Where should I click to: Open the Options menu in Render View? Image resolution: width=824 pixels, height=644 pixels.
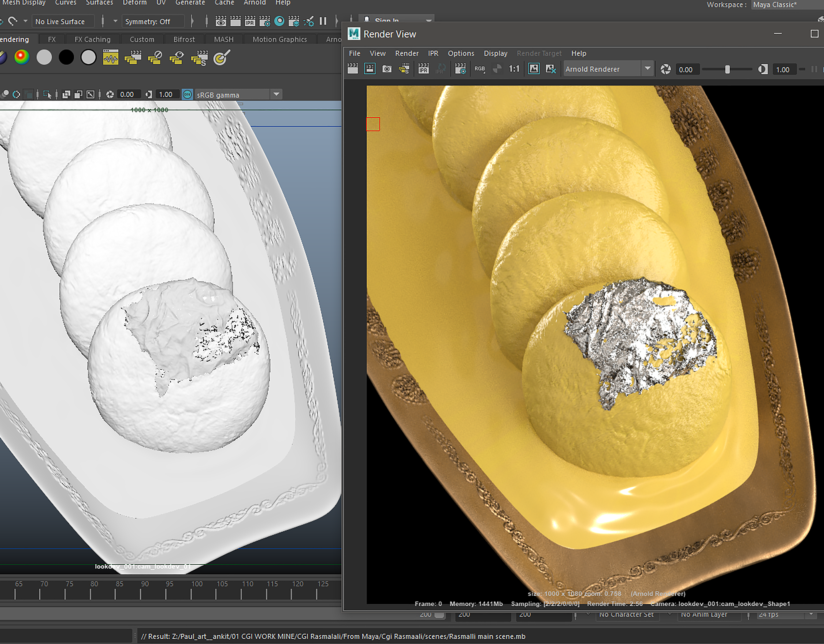point(461,53)
